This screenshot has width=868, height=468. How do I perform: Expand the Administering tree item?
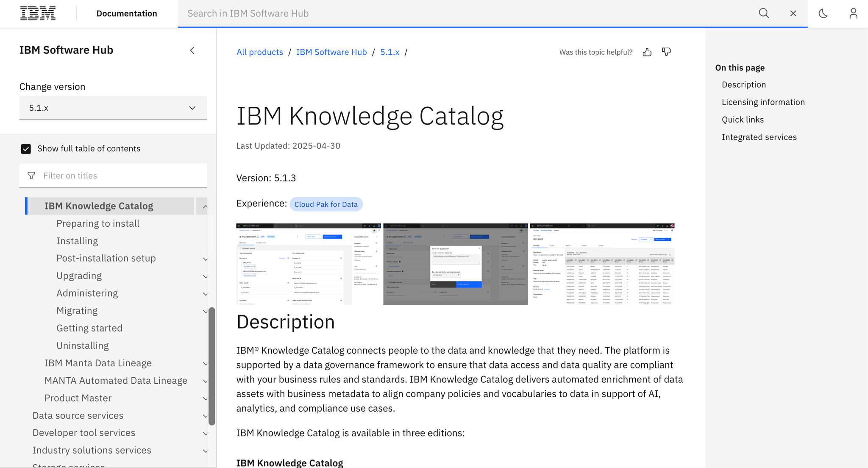(x=206, y=294)
